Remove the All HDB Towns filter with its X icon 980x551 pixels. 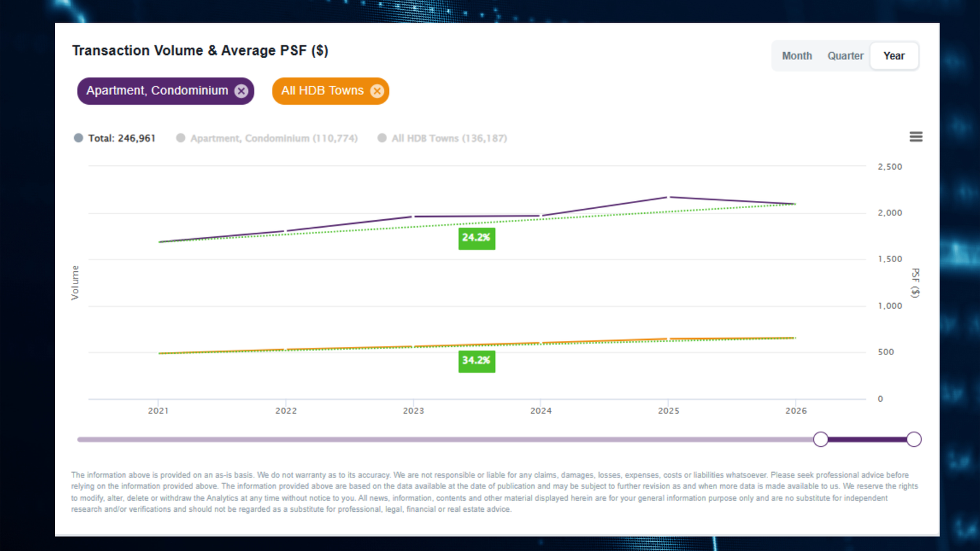click(377, 91)
